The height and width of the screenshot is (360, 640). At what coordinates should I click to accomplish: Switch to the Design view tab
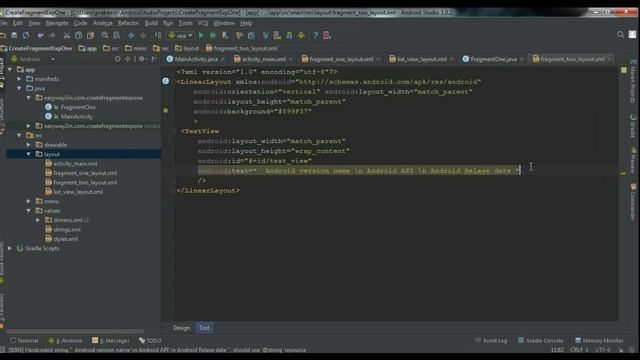click(181, 328)
